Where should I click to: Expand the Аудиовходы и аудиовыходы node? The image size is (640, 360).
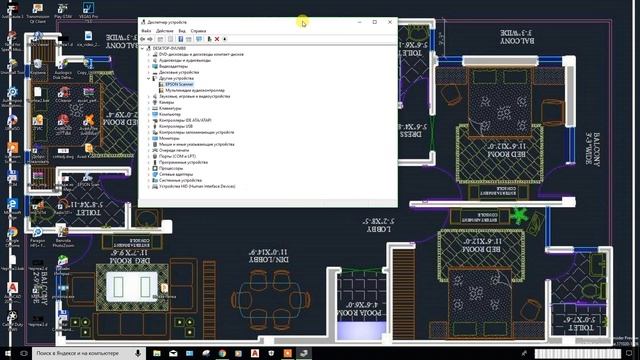click(149, 60)
